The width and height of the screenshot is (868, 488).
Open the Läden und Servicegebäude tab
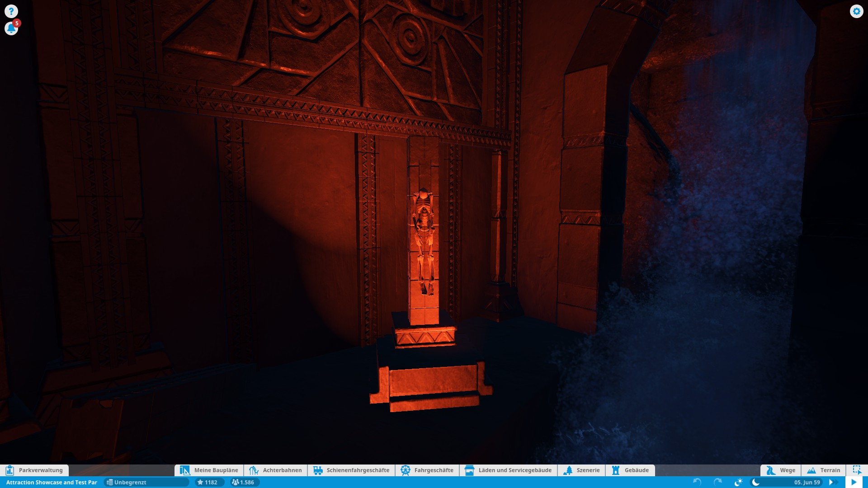pyautogui.click(x=508, y=470)
